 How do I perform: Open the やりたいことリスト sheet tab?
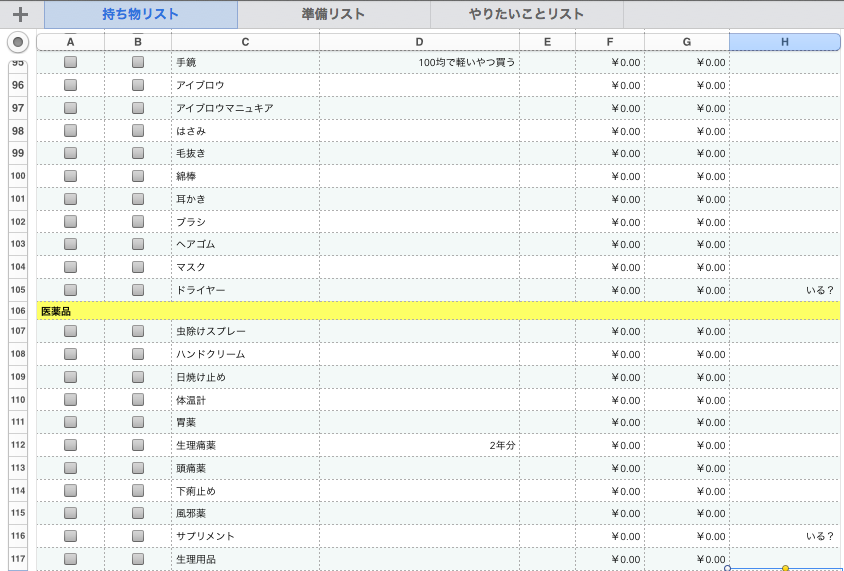[x=526, y=15]
